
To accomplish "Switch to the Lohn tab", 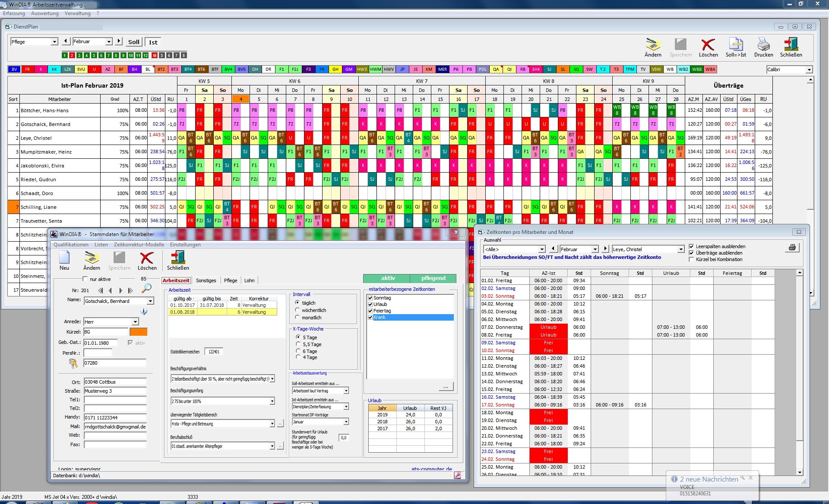I will coord(249,280).
